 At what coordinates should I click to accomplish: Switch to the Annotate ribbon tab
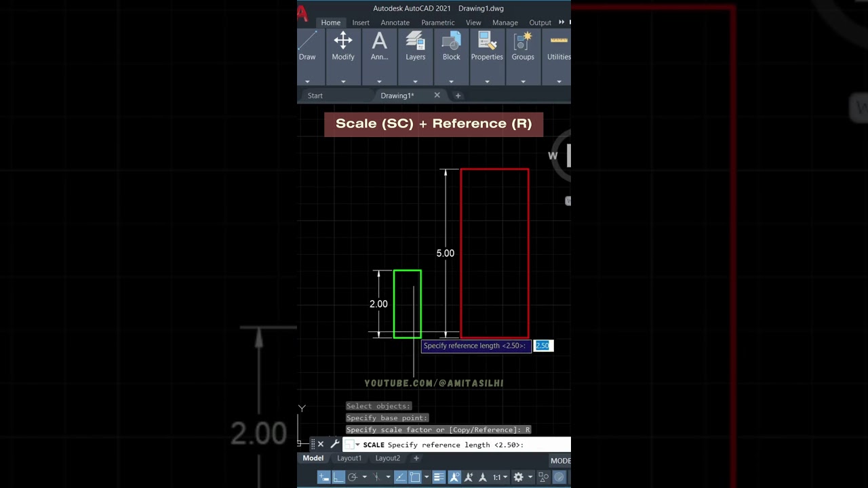point(395,22)
